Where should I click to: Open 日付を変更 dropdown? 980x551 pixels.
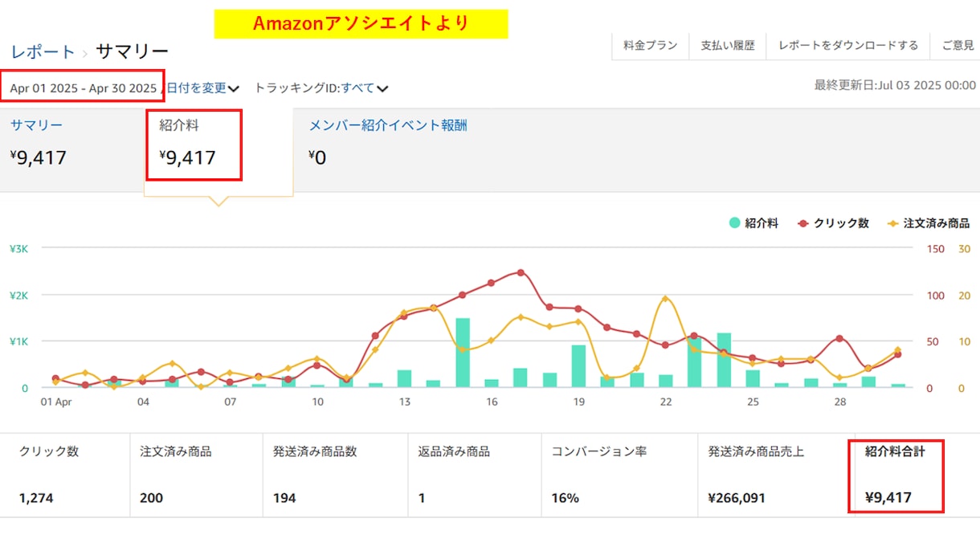click(203, 88)
